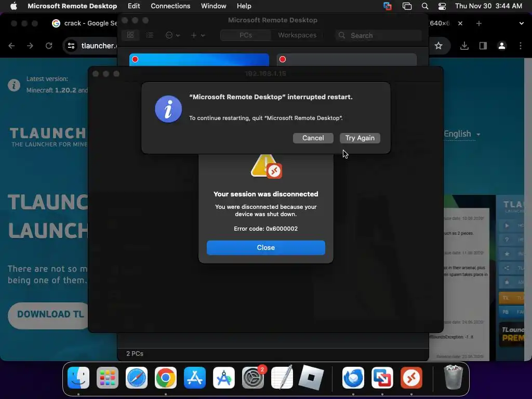Open Roblox from the Dock
The height and width of the screenshot is (399, 532).
(311, 378)
